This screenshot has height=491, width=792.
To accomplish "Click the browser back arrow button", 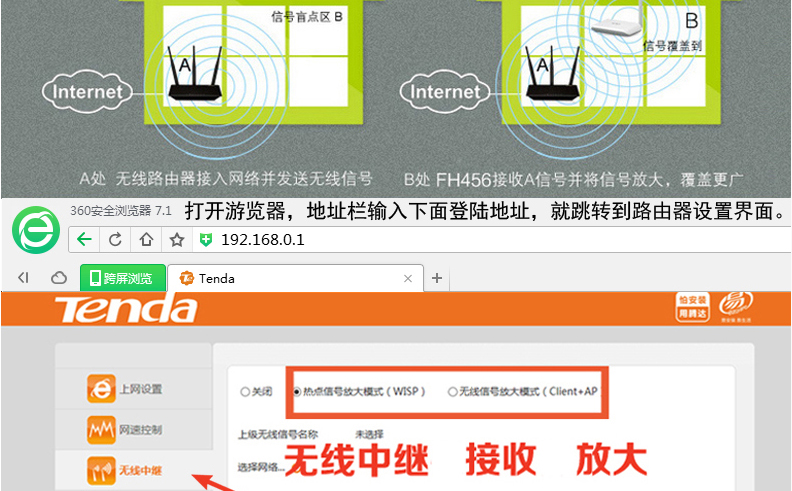I will tap(84, 239).
